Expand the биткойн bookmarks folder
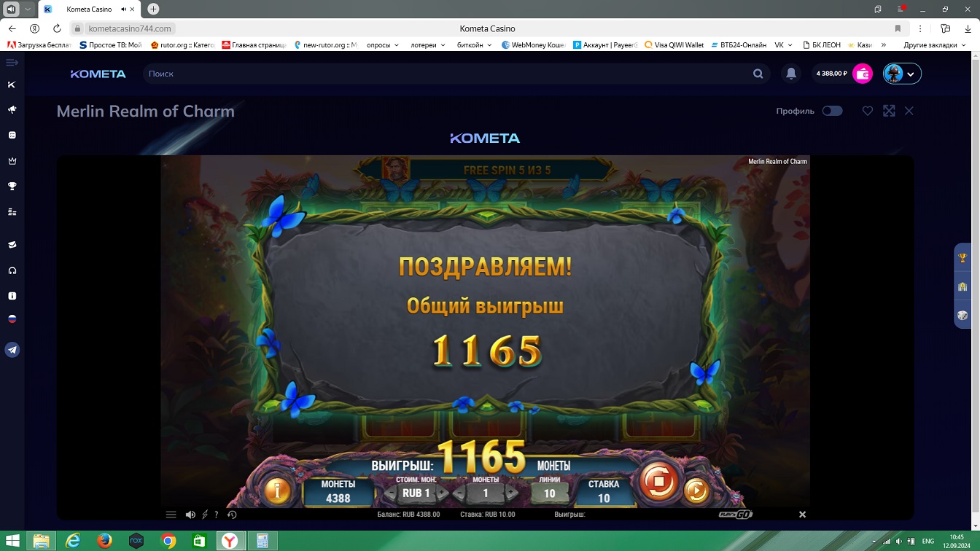Image resolution: width=980 pixels, height=551 pixels. (474, 44)
